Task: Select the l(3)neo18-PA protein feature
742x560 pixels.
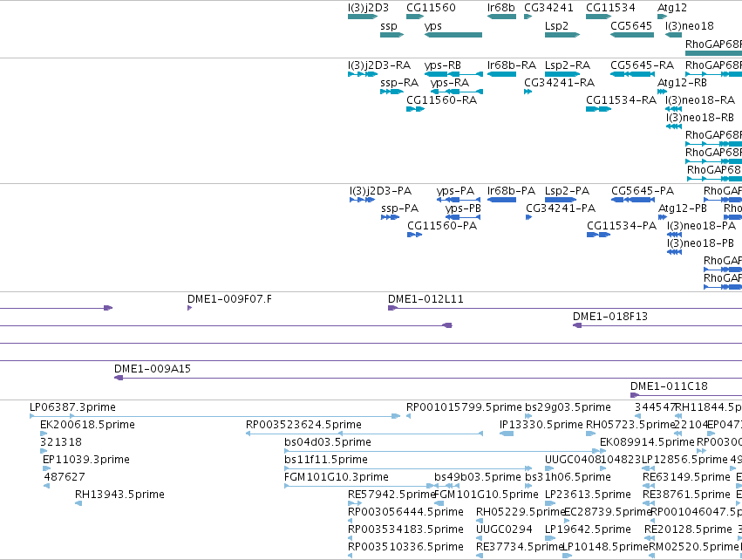Action: click(674, 235)
